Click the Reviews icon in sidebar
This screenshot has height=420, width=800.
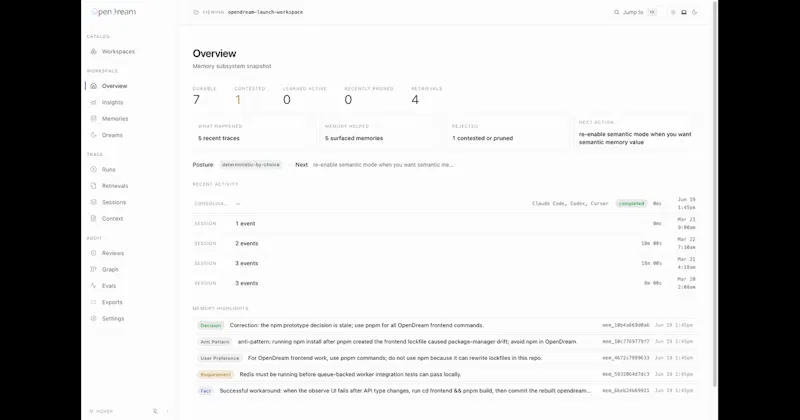click(x=93, y=253)
